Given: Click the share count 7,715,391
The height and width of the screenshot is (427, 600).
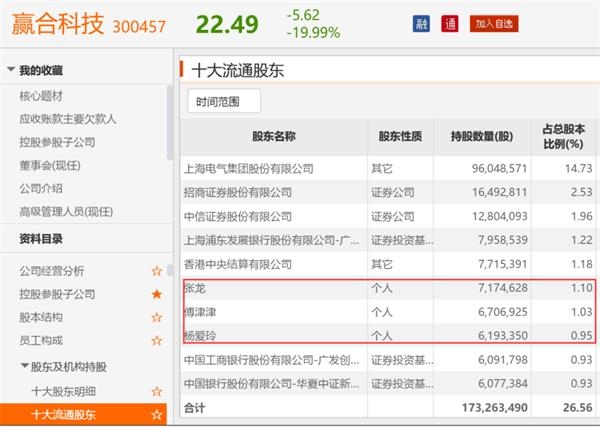Looking at the screenshot, I should [503, 264].
